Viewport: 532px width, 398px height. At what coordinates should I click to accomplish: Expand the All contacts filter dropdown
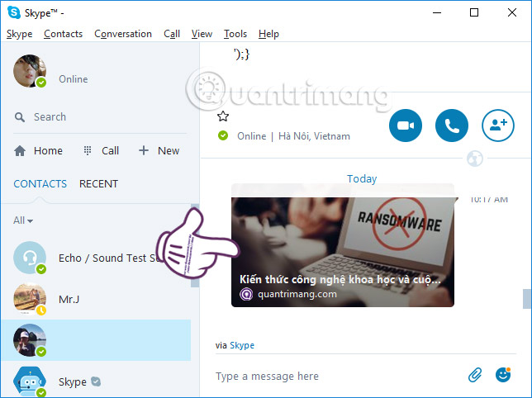[23, 220]
